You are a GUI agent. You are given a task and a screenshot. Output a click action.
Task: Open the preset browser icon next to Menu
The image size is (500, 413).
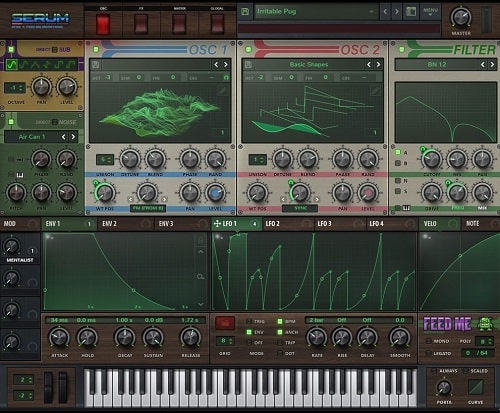pos(411,12)
